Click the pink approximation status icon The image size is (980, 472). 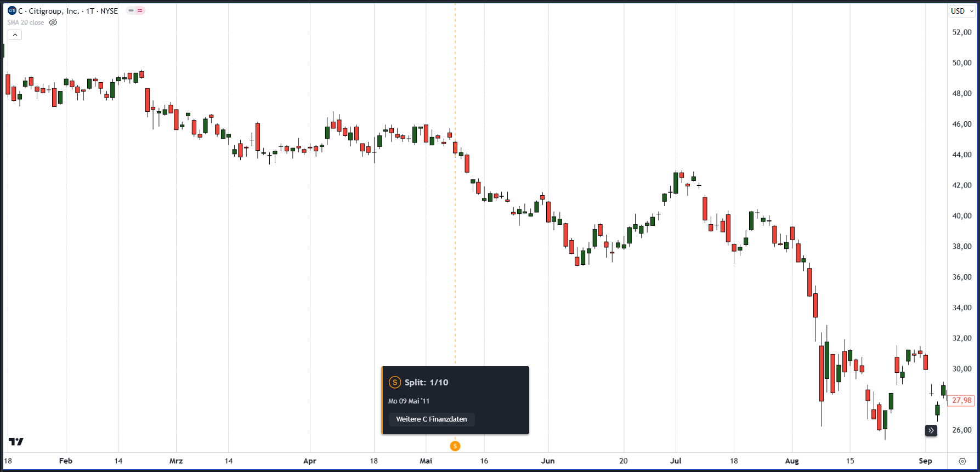pyautogui.click(x=140, y=10)
